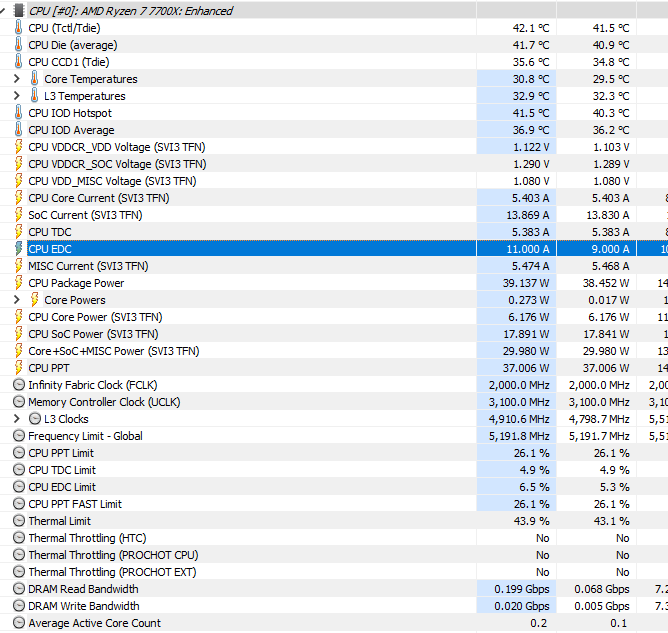The height and width of the screenshot is (633, 668).
Task: Select Thermal Throttling (PROCHOT EXT) label
Action: [x=112, y=572]
